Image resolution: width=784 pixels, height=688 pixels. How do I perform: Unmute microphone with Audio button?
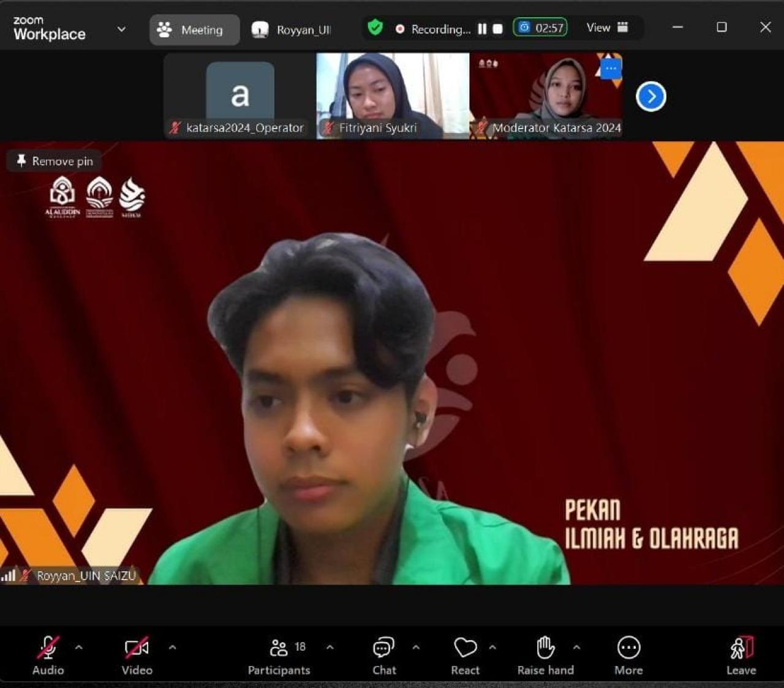pos(48,655)
